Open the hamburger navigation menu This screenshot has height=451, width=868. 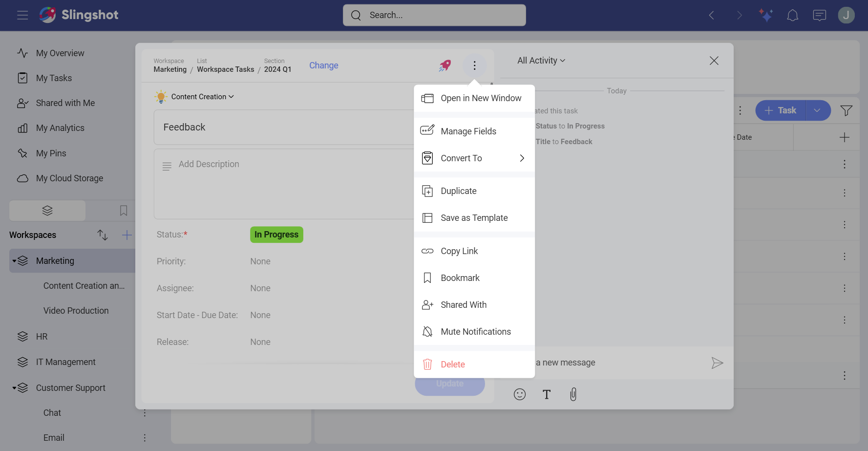click(22, 15)
